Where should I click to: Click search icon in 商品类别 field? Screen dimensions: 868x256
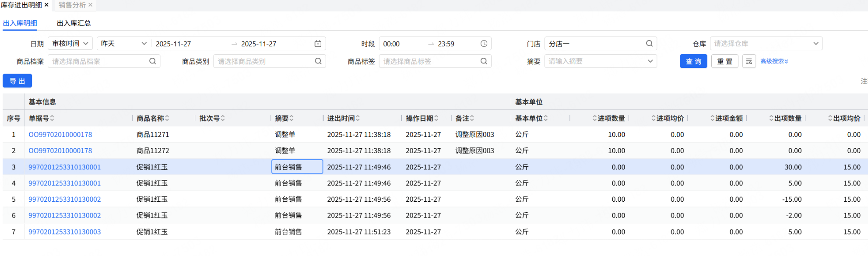pos(318,61)
